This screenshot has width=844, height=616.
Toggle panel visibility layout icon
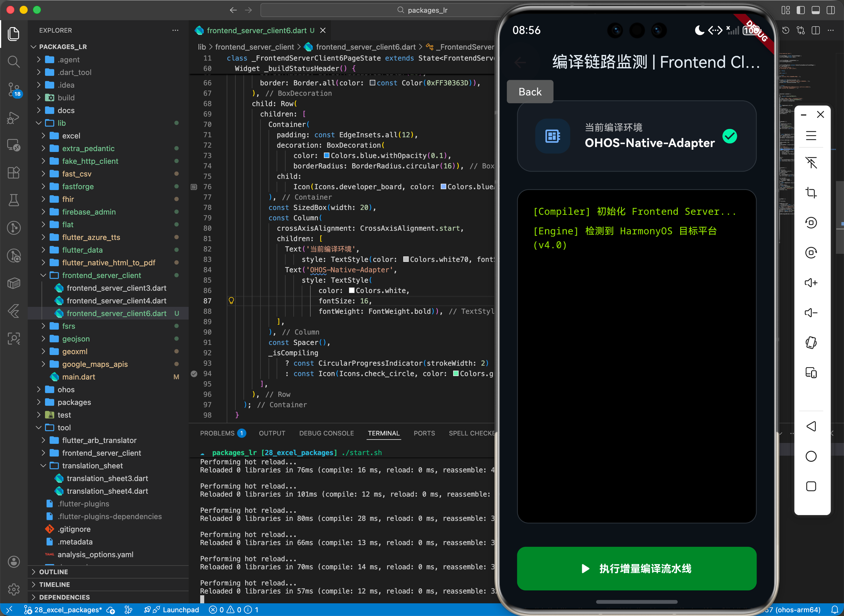[815, 10]
